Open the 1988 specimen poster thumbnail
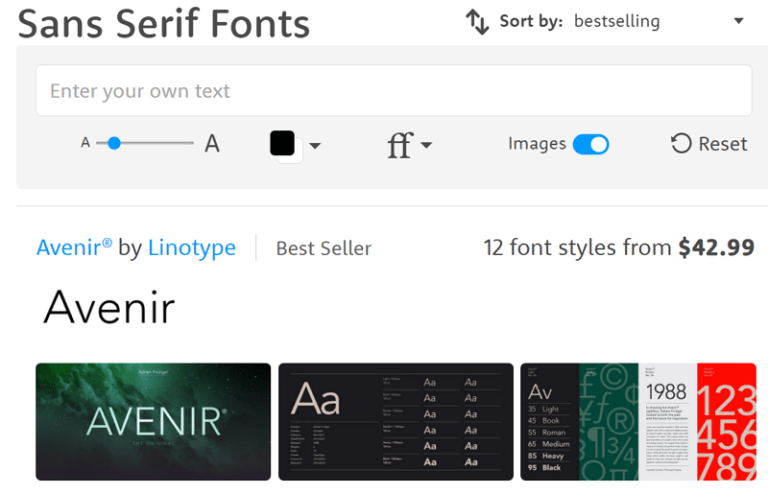Screen dimensions: 768x493 [638, 421]
